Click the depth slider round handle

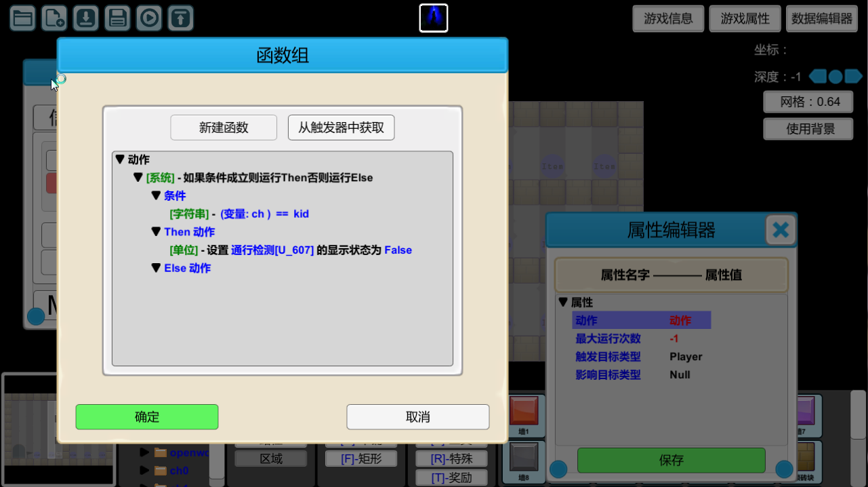[836, 77]
